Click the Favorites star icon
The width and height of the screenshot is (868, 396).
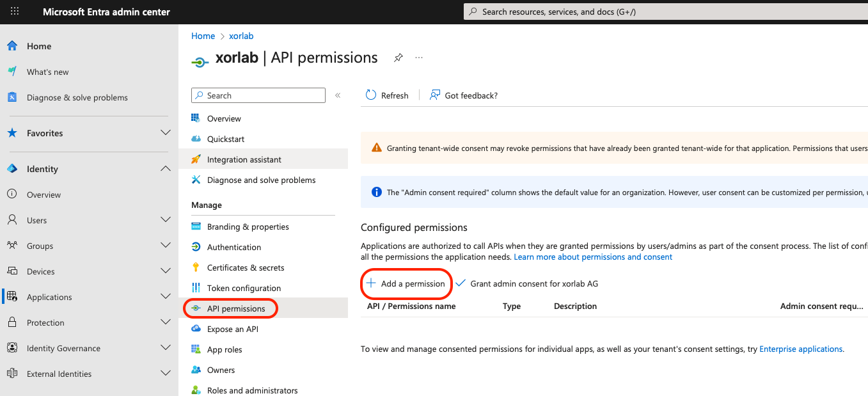12,133
